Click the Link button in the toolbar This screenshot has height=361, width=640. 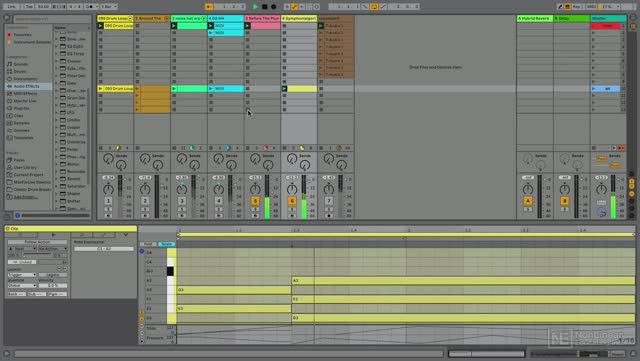(11, 7)
